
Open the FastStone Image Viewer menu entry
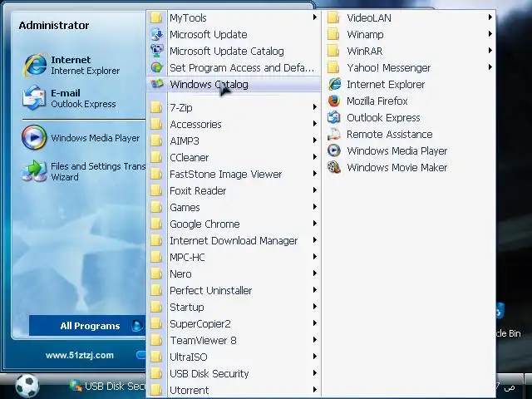(234, 174)
